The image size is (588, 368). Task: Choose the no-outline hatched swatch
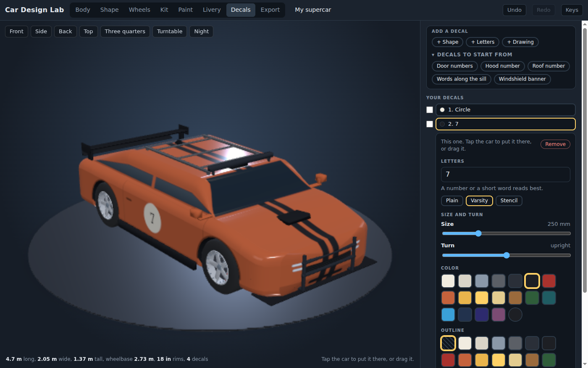pos(448,343)
